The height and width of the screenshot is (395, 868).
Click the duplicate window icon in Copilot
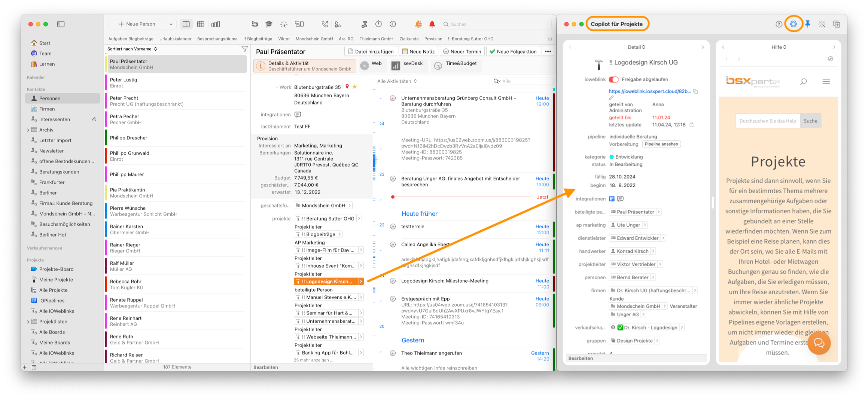837,24
